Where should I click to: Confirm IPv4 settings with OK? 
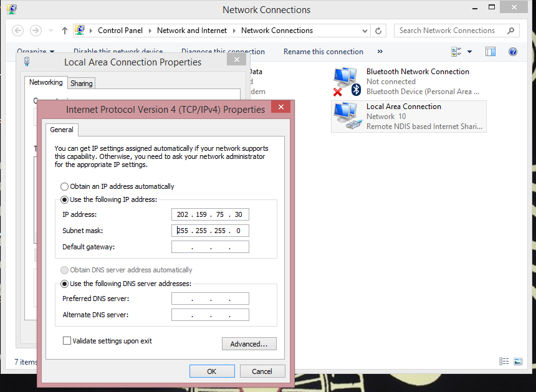point(212,371)
